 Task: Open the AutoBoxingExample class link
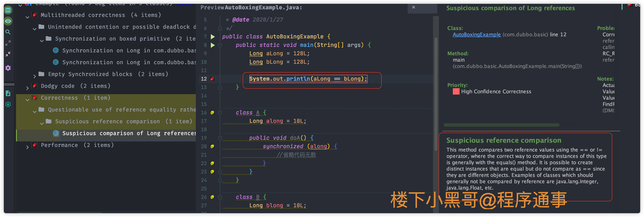[x=476, y=35]
